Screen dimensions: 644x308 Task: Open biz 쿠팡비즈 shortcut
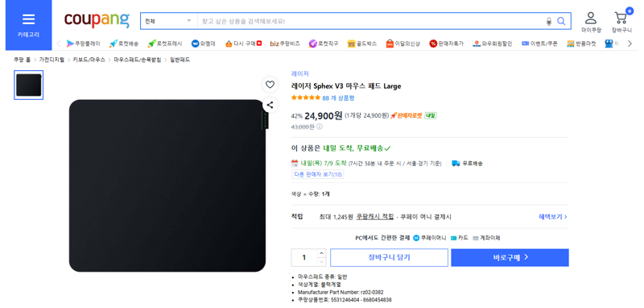tap(285, 44)
